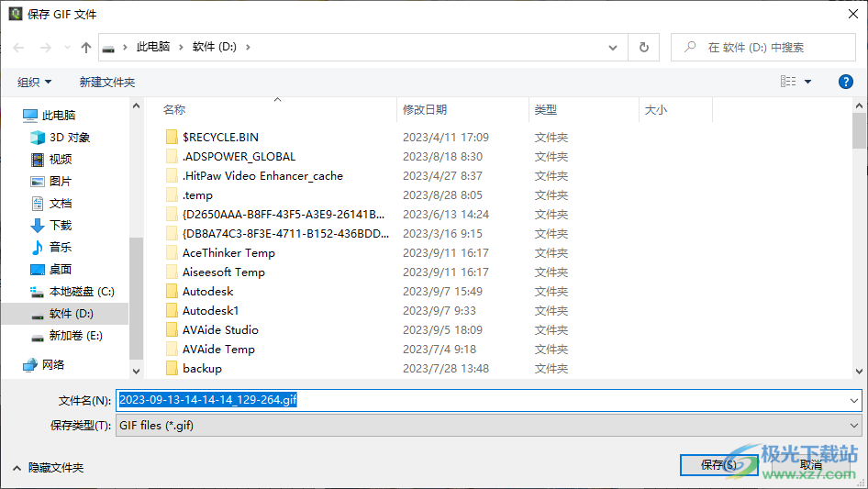Screen dimensions: 868x489
Task: Refresh the current folder view
Action: point(644,48)
